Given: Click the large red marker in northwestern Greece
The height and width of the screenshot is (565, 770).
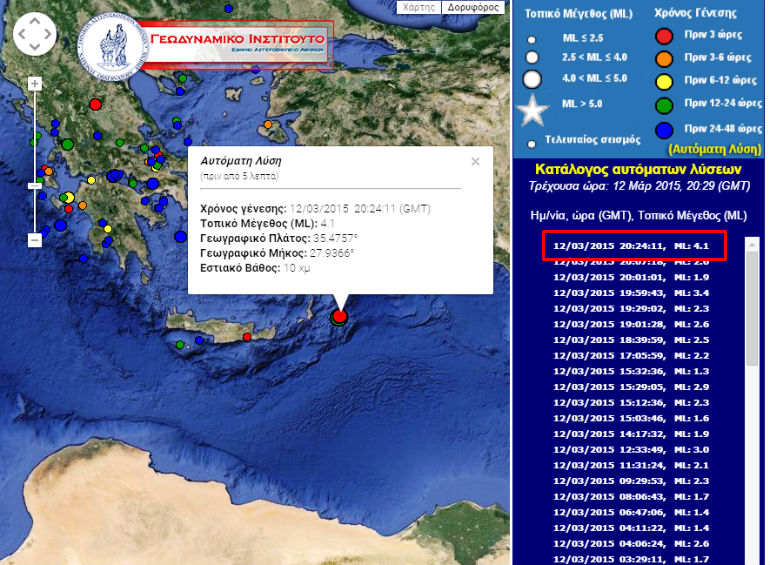Looking at the screenshot, I should click(x=96, y=104).
